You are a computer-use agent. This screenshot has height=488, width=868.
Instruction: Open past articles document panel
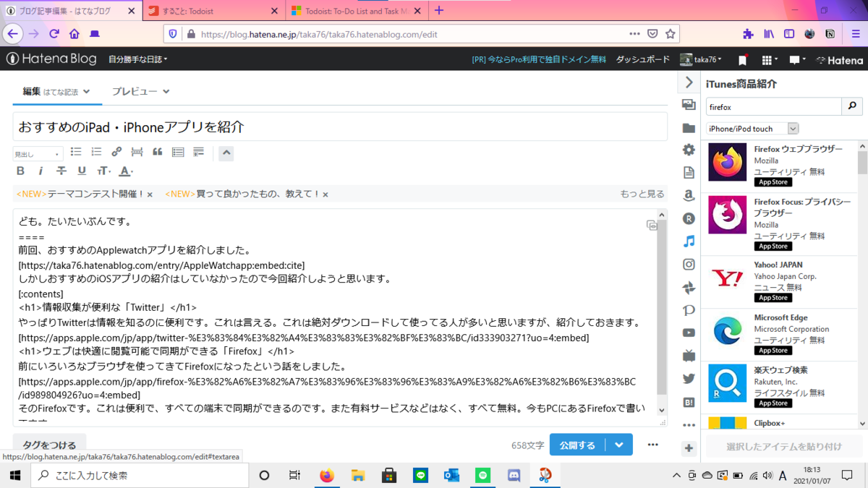pos(689,173)
